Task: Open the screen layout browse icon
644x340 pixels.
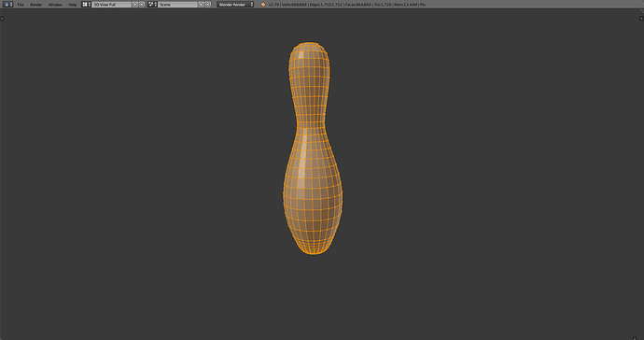Action: coord(86,4)
